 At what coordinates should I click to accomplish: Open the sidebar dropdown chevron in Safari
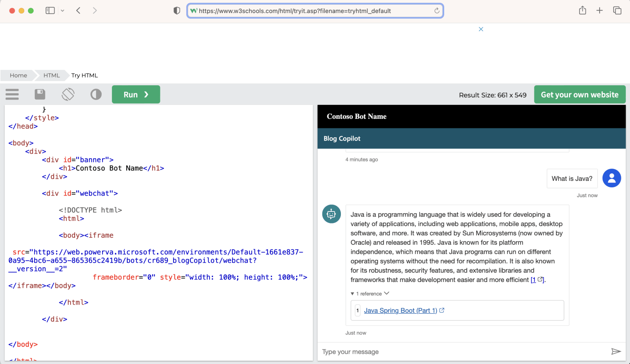62,11
